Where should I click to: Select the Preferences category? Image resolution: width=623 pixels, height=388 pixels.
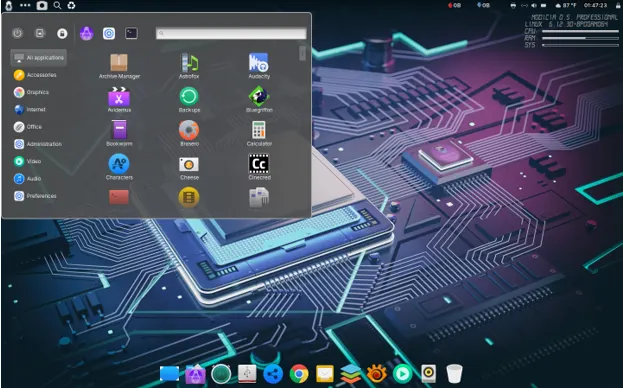click(35, 196)
